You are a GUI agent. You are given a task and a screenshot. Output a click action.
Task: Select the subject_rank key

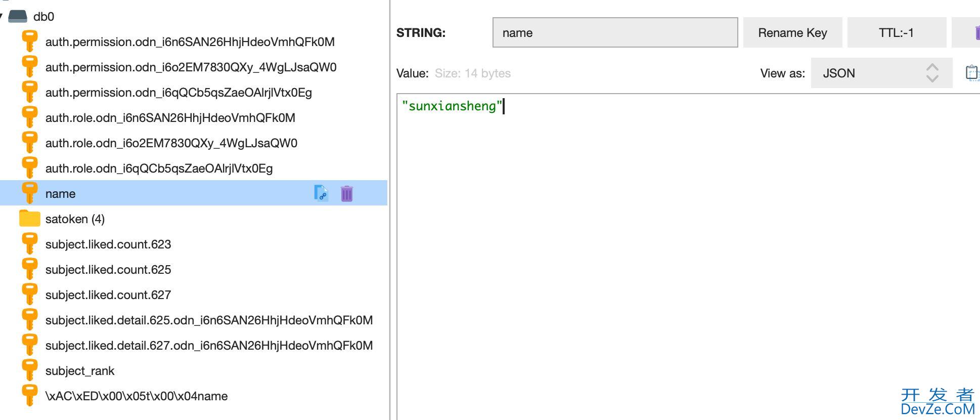click(x=80, y=371)
